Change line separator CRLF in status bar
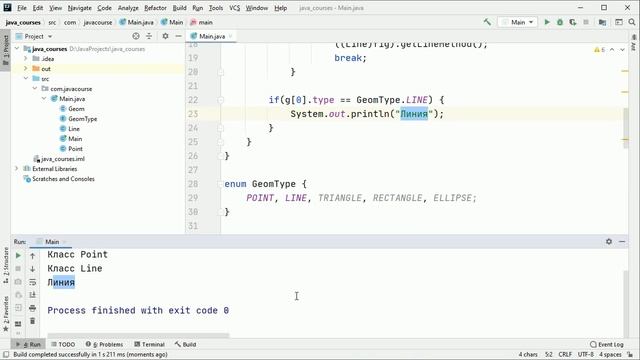 point(565,354)
